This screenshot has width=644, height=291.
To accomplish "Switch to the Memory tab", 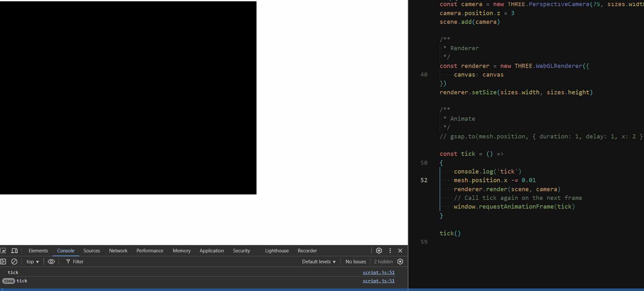I will (x=182, y=251).
